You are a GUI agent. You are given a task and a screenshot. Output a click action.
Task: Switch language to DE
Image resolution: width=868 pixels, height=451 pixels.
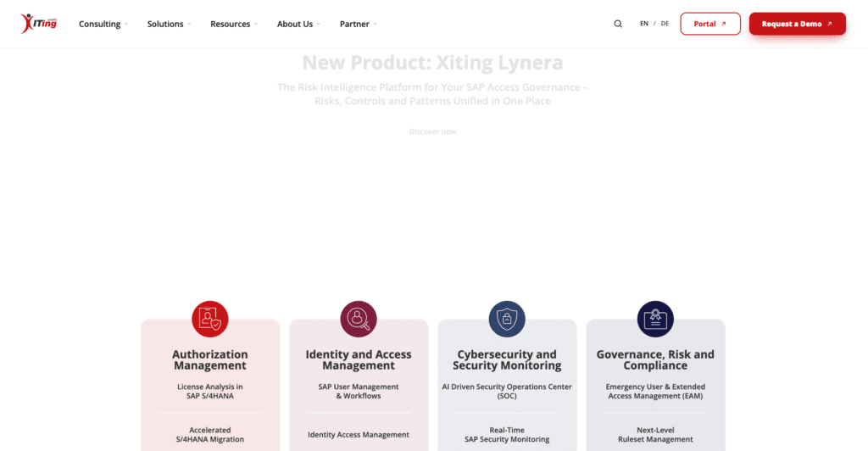[x=665, y=24]
